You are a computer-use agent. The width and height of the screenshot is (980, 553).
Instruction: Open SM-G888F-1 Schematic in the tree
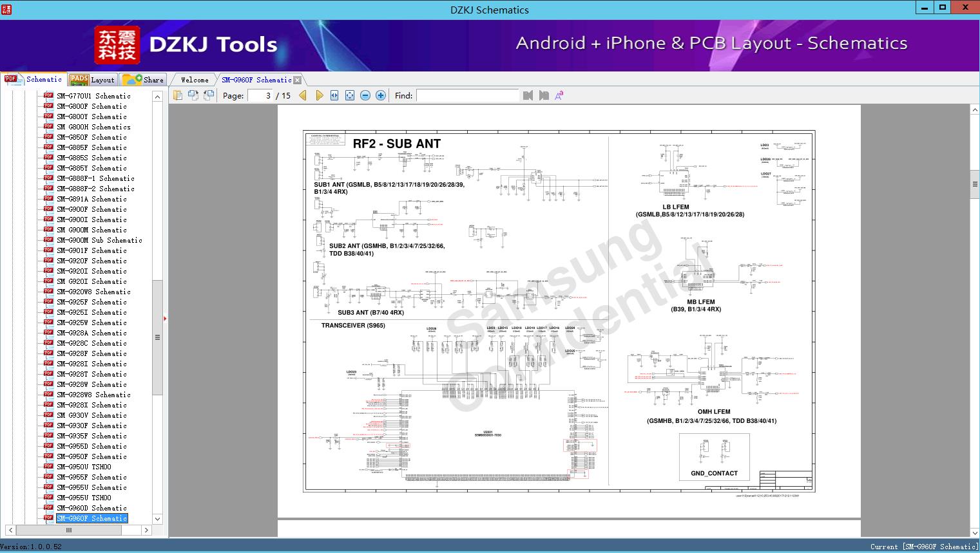click(x=95, y=178)
